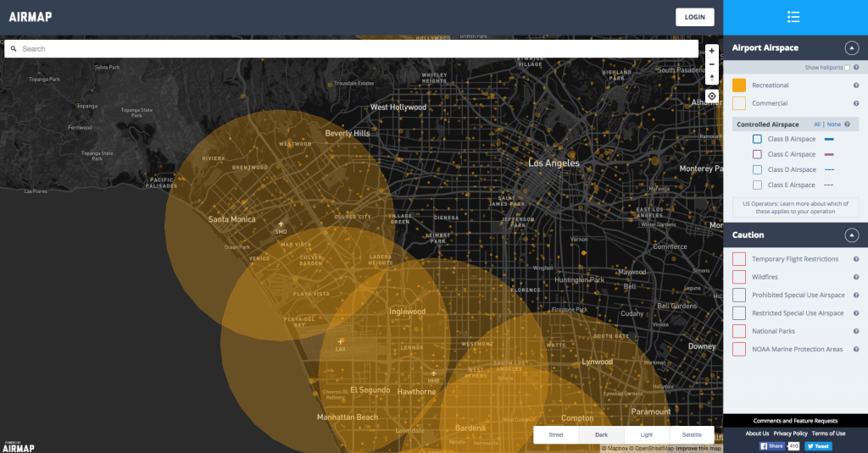Collapse the Caution section
The image size is (868, 453).
850,235
